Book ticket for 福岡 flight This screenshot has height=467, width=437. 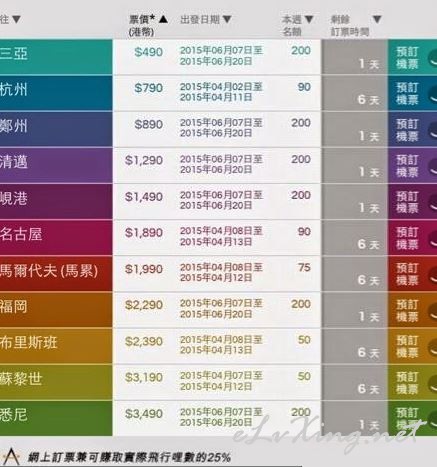(x=412, y=310)
